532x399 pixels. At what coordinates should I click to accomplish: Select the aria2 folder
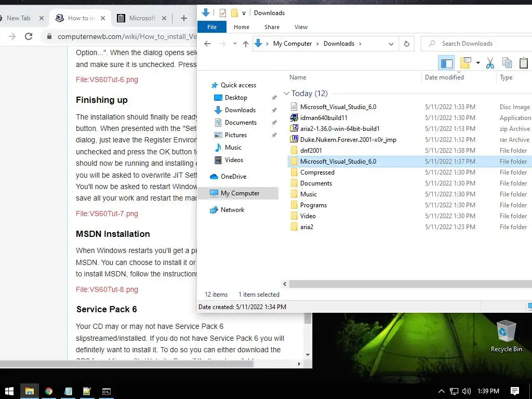click(x=307, y=227)
